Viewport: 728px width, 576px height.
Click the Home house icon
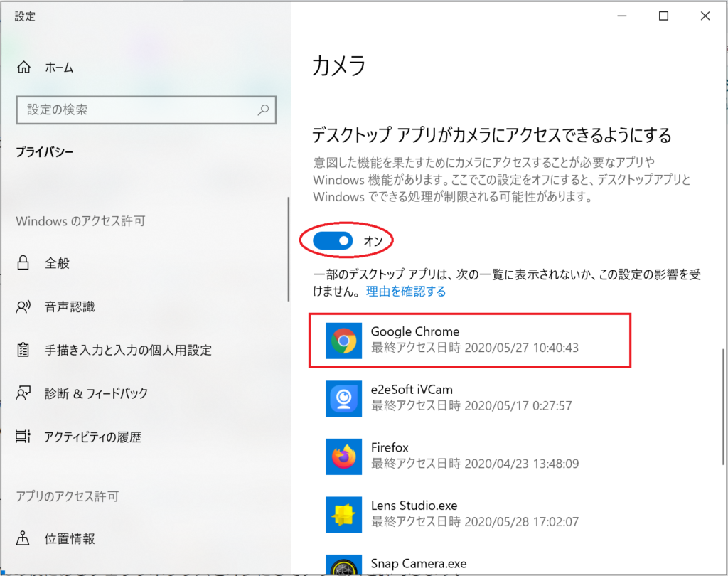click(23, 68)
